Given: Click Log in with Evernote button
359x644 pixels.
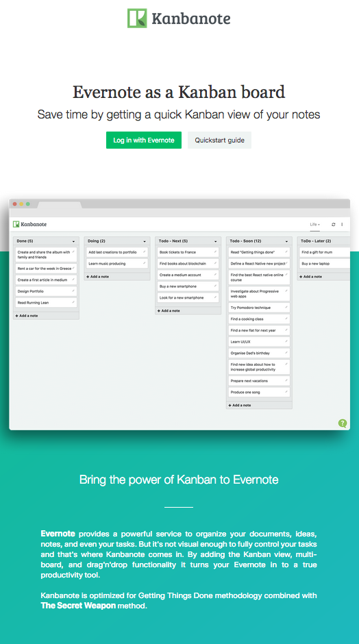Looking at the screenshot, I should (x=144, y=140).
